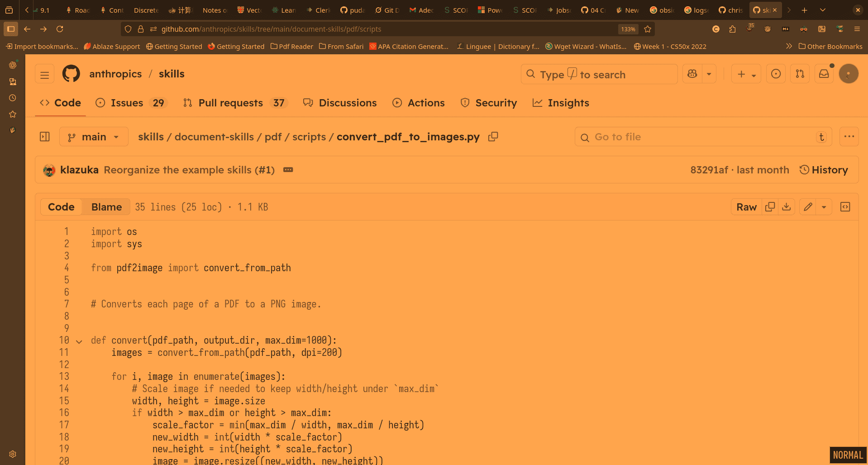Click the Raw button
The width and height of the screenshot is (868, 465).
point(746,207)
